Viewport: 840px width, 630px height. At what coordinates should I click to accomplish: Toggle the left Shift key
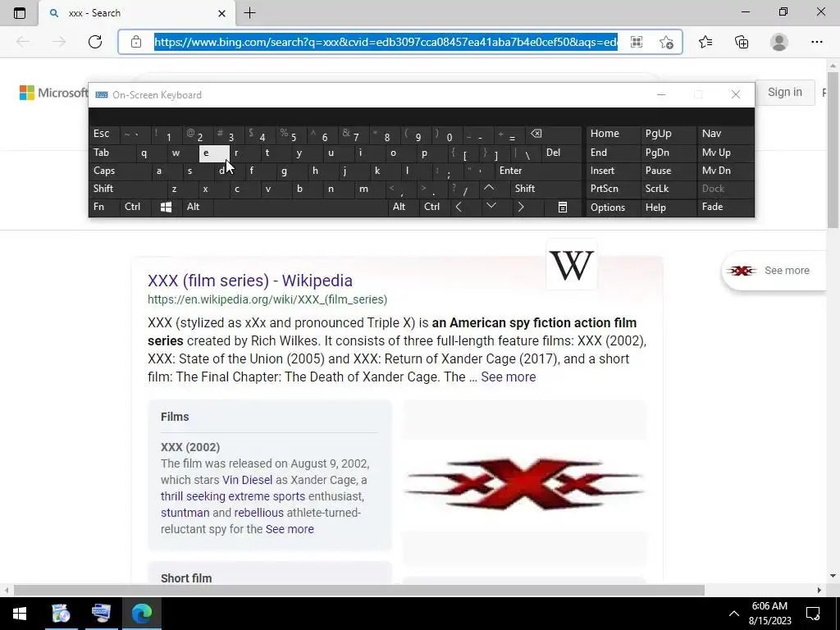[127, 189]
